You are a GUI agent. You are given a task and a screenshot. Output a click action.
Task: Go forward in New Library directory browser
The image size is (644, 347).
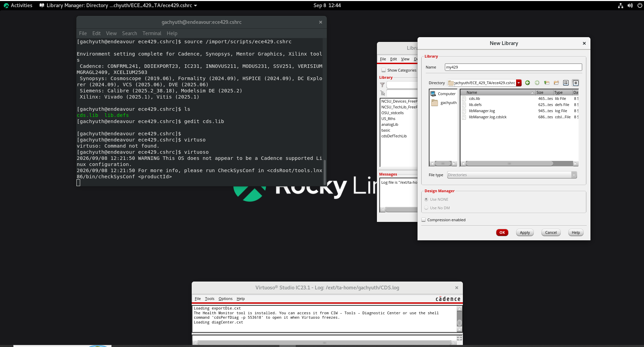coord(537,83)
